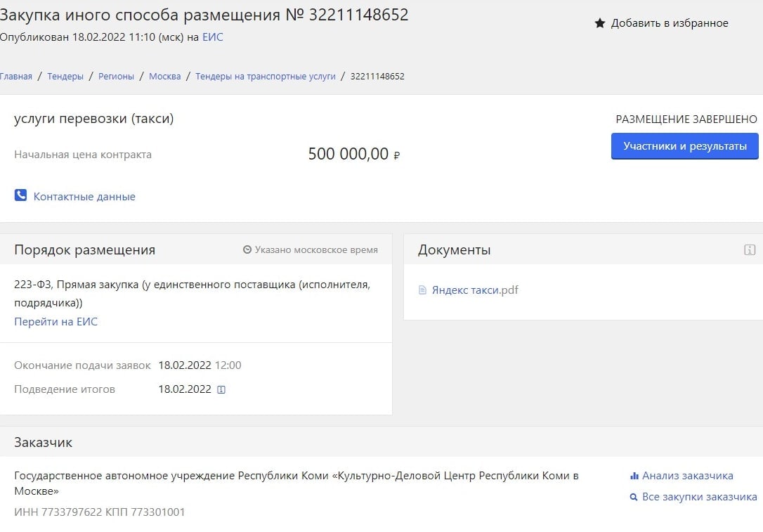
Task: Open Тендеры на транспортные услуги breadcrumb
Action: [266, 76]
